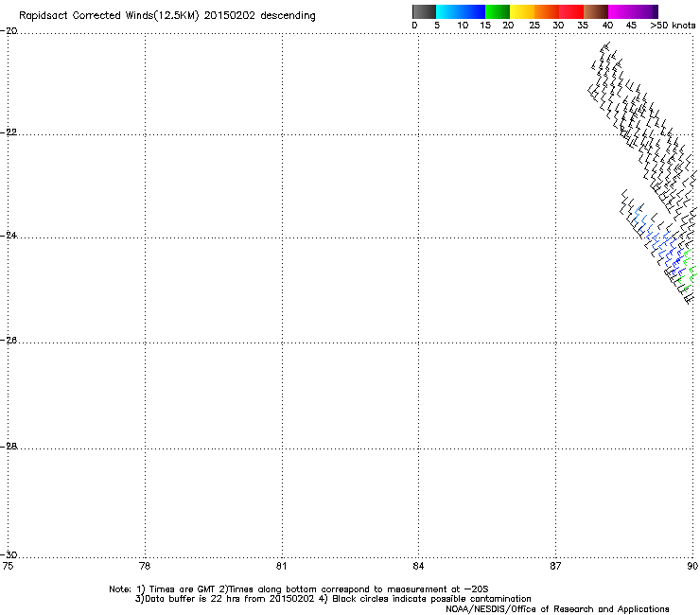Image resolution: width=700 pixels, height=615 pixels.
Task: Pick the cyan-blue 5-15 knots color segment
Action: 461,11
